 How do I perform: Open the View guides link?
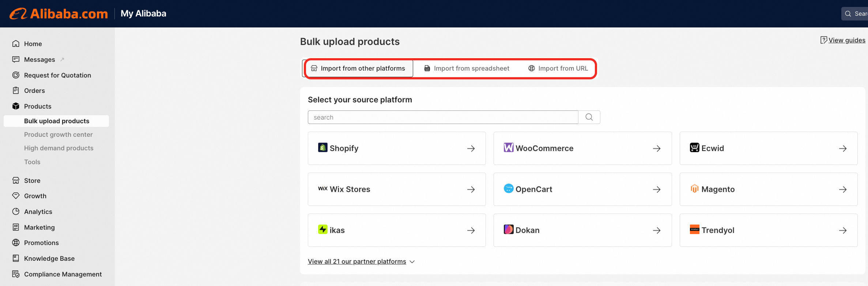point(847,40)
